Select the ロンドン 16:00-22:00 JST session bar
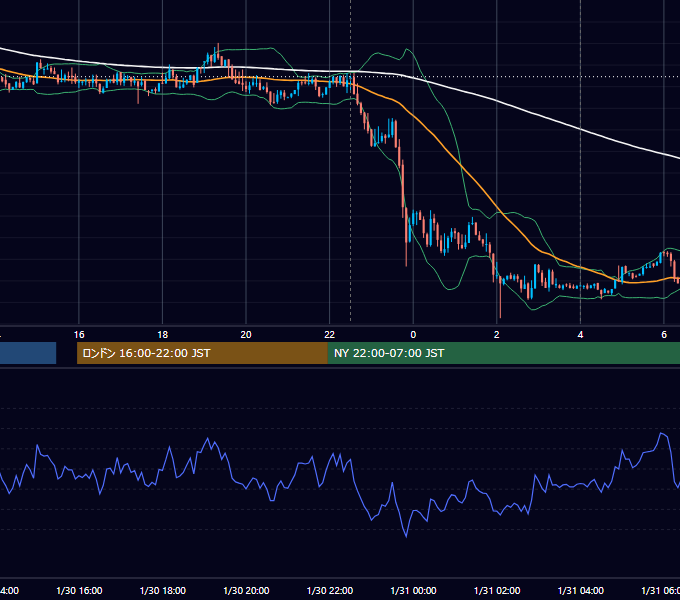 (x=202, y=353)
